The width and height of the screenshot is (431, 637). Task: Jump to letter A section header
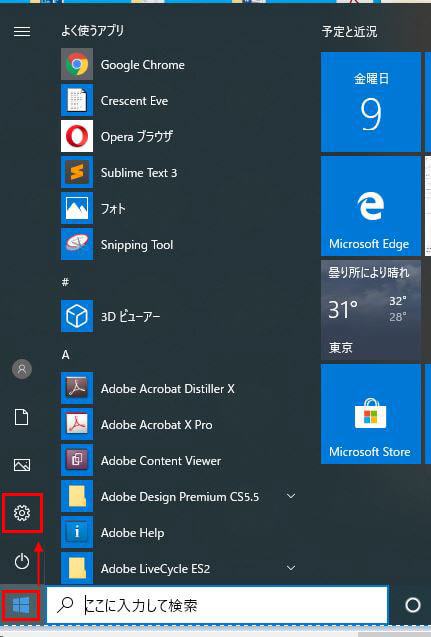(x=65, y=355)
